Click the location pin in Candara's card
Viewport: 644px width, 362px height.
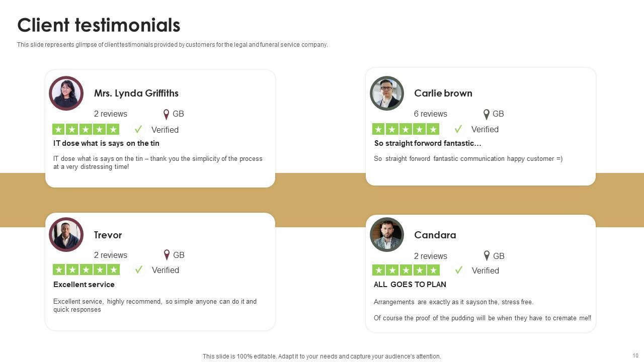487,256
